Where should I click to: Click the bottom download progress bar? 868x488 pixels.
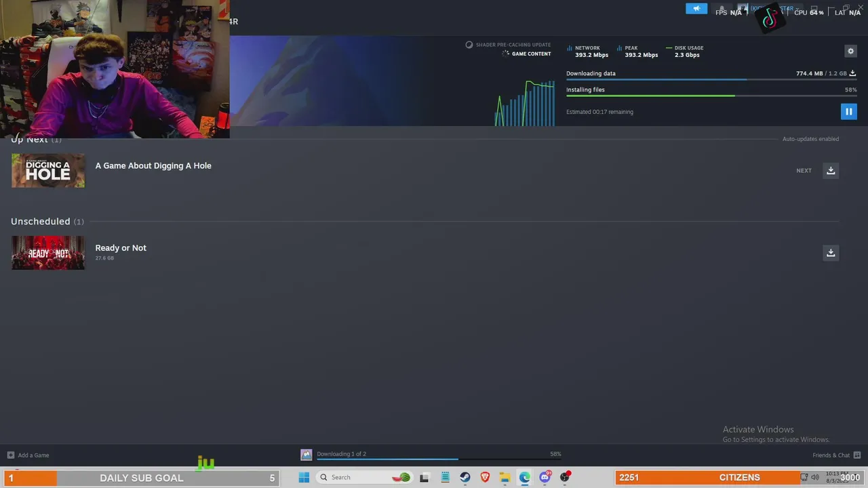tap(439, 460)
